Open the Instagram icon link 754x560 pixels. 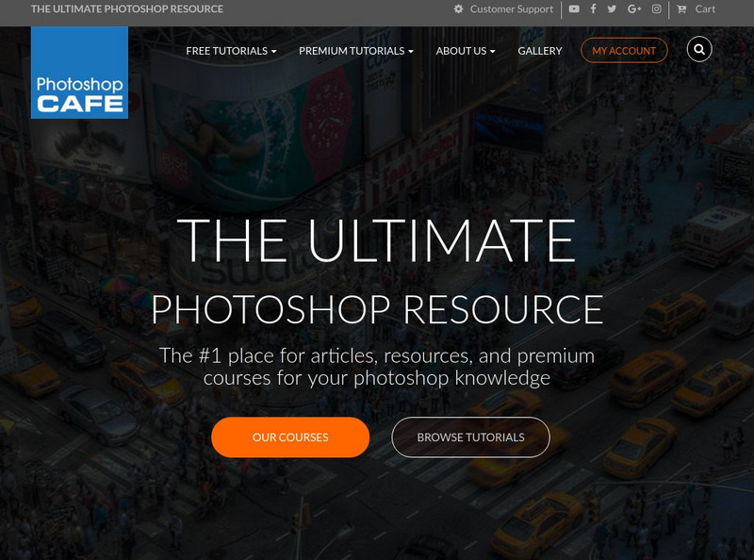point(656,8)
